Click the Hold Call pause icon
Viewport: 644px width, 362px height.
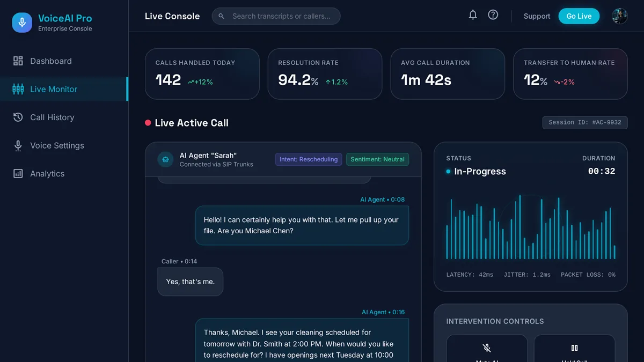coord(575,348)
